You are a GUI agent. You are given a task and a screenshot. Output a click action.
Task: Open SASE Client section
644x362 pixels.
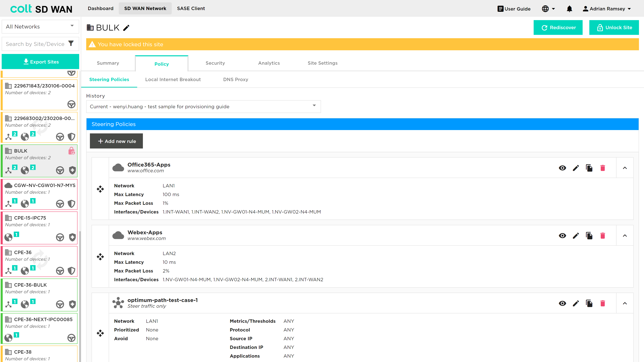[x=191, y=9]
